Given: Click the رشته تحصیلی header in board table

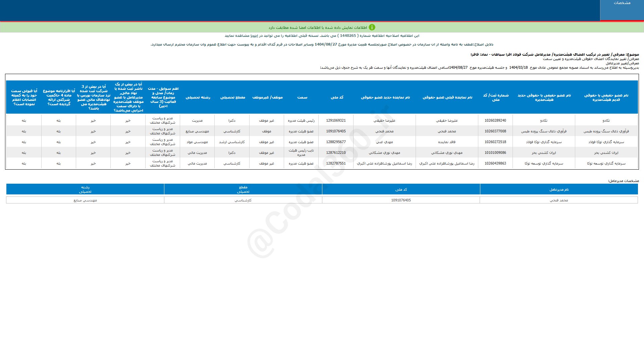Looking at the screenshot, I should coord(198,97).
